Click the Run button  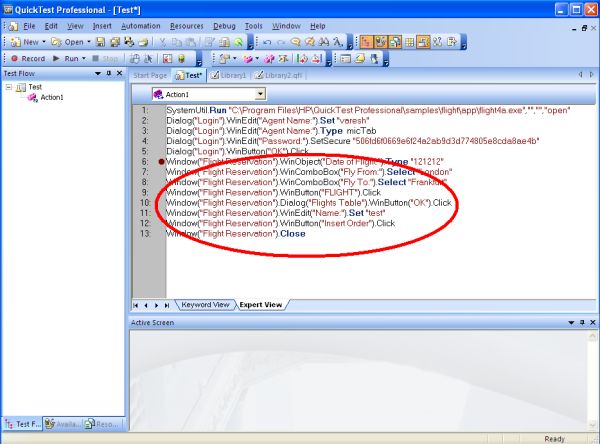pyautogui.click(x=66, y=59)
